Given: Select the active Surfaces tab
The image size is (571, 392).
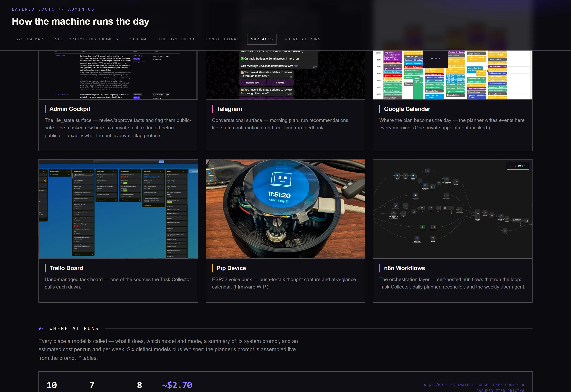Looking at the screenshot, I should pyautogui.click(x=262, y=39).
